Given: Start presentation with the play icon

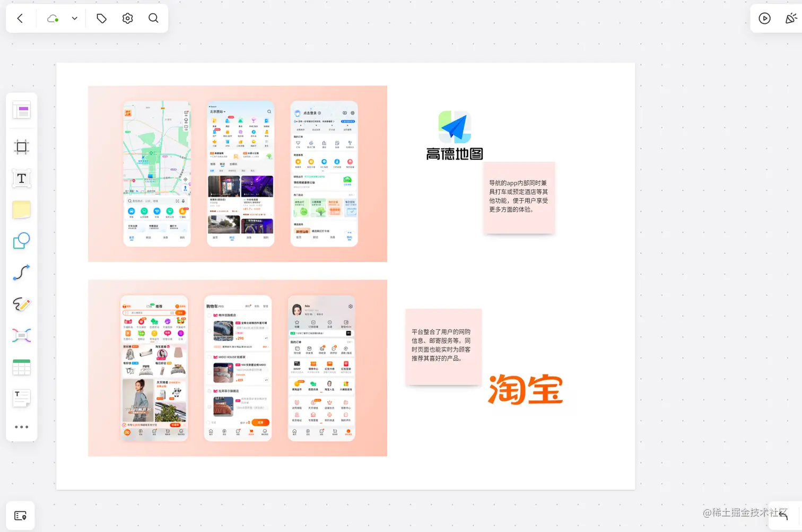Looking at the screenshot, I should click(764, 19).
